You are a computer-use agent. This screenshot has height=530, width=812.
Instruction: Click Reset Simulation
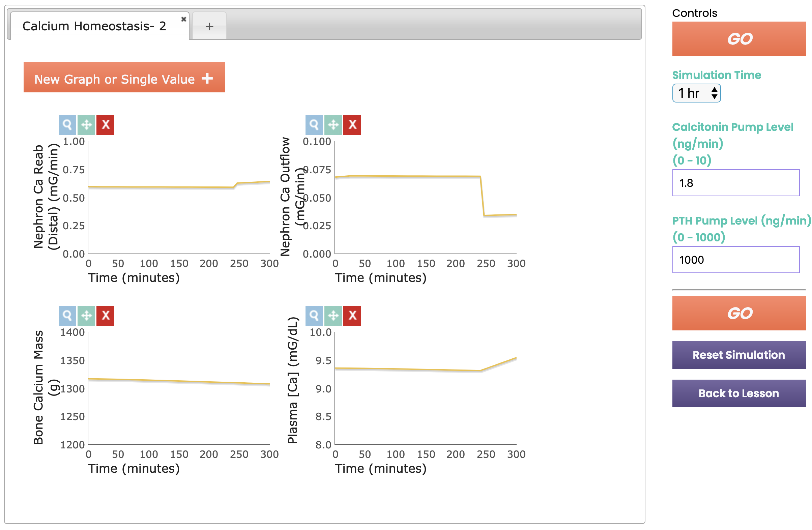point(738,355)
